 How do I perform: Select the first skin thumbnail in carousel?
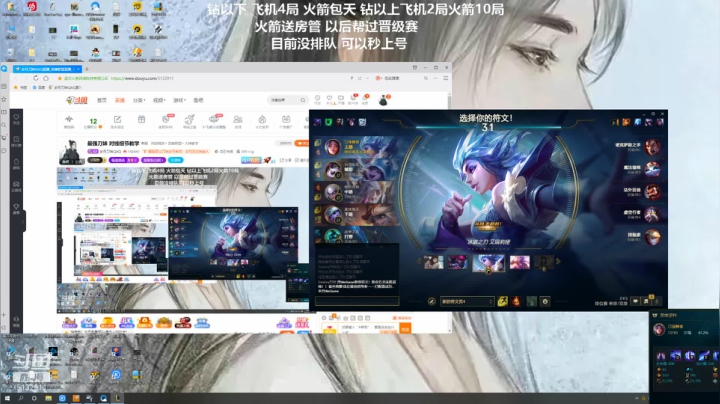click(x=433, y=262)
